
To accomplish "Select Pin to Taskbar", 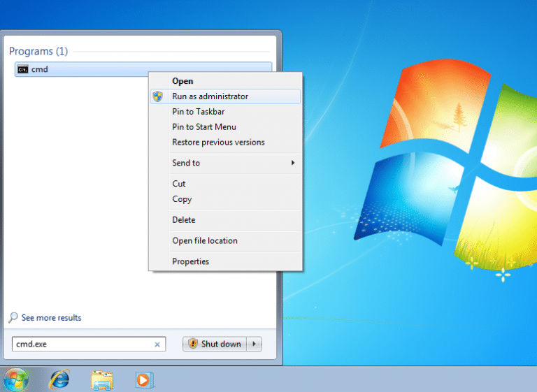I will pyautogui.click(x=225, y=112).
